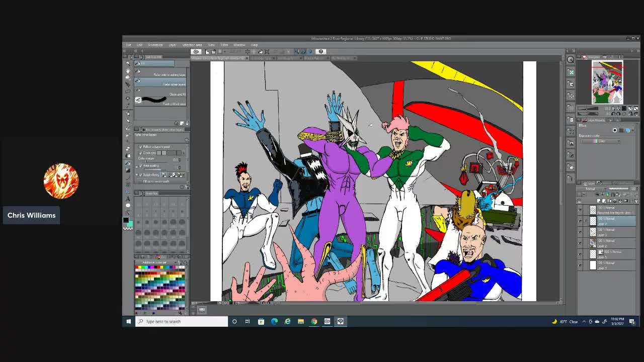
Task: Choose the Refer only to editing layer sub tool
Action: pyautogui.click(x=161, y=73)
